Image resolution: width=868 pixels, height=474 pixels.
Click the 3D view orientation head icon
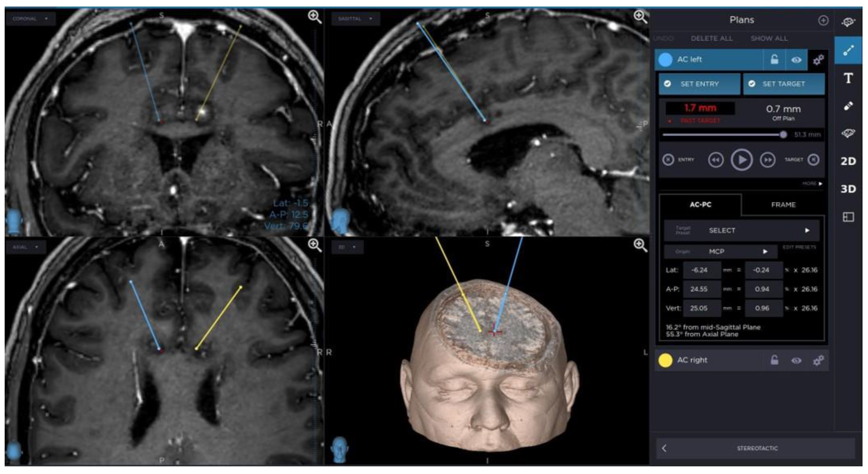click(340, 449)
